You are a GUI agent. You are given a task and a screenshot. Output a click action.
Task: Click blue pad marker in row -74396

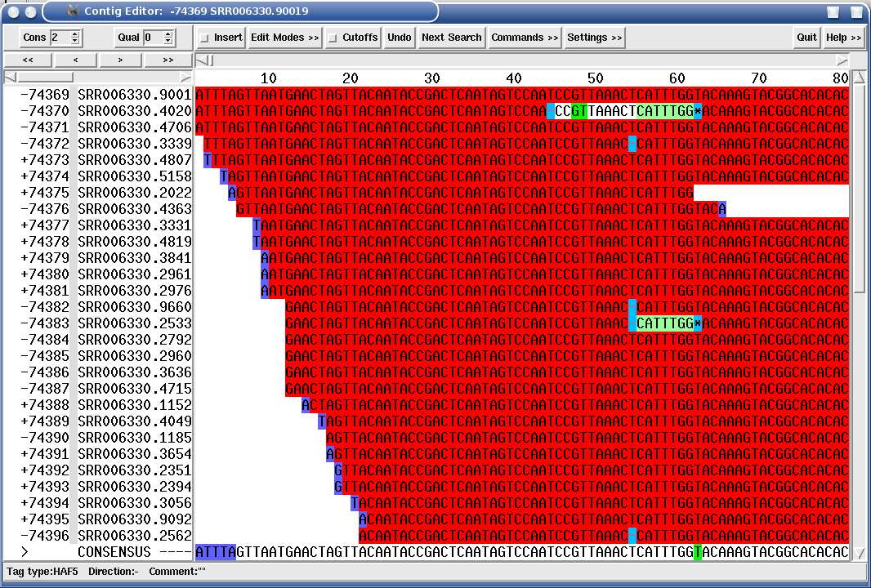(632, 536)
